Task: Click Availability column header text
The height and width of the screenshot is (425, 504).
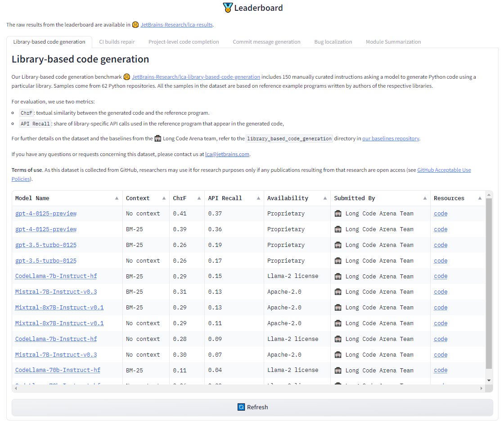Action: click(x=288, y=198)
